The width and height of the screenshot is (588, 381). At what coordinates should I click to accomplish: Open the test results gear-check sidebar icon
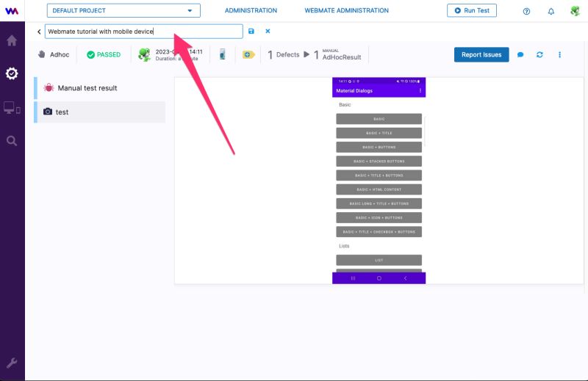point(12,73)
